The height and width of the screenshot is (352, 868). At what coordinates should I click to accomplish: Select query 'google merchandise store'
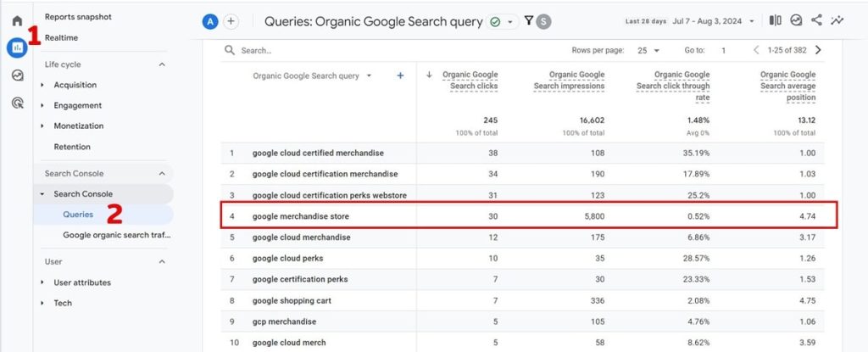pyautogui.click(x=301, y=216)
